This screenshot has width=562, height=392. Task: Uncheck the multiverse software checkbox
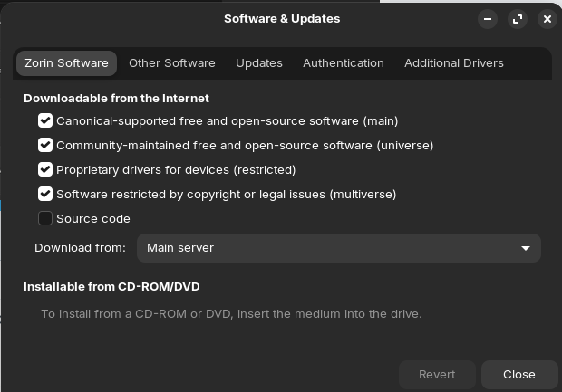(45, 194)
